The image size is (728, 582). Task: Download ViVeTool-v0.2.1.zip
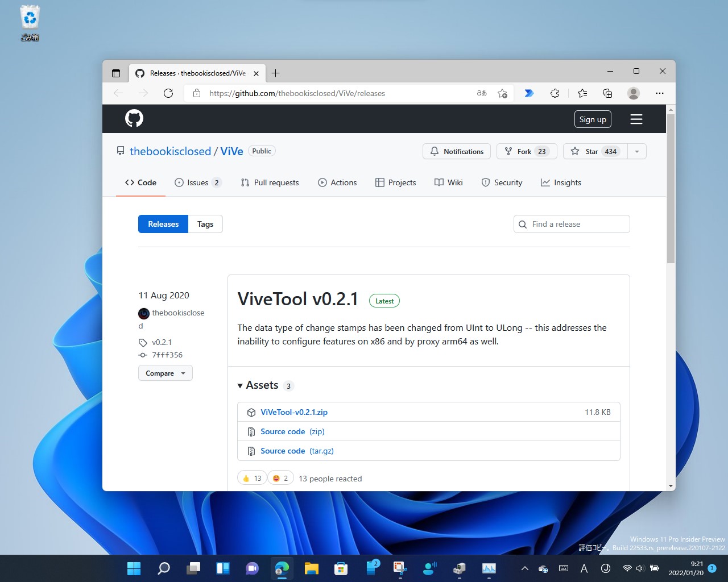(x=294, y=412)
